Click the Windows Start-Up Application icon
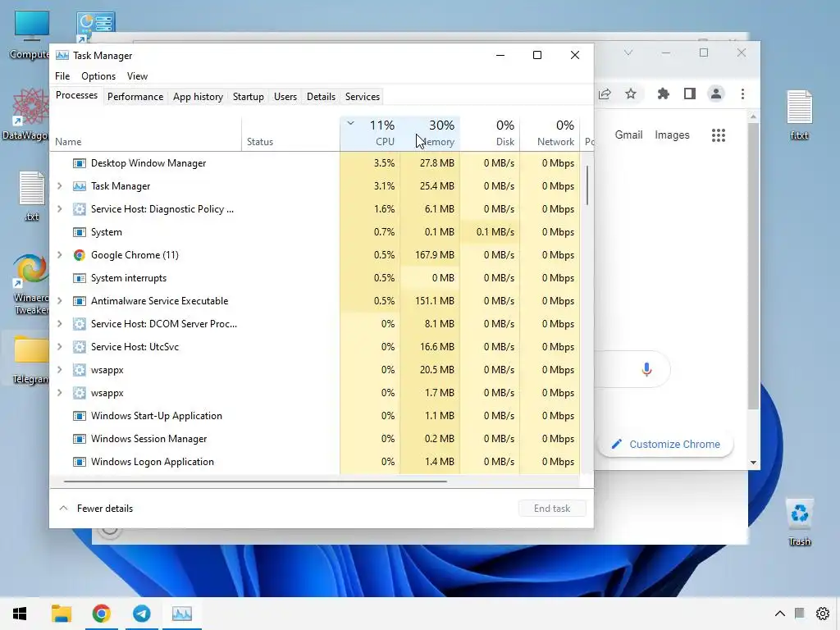The image size is (840, 630). pyautogui.click(x=80, y=416)
